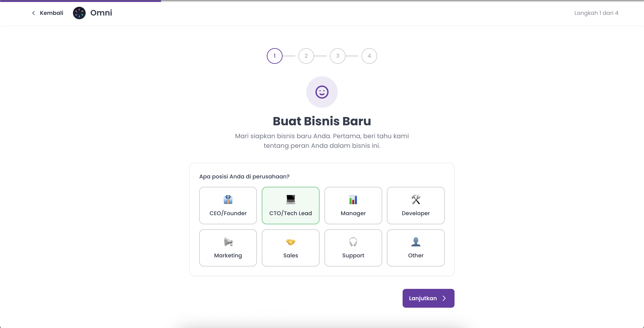Pick the Developer role card

[416, 205]
